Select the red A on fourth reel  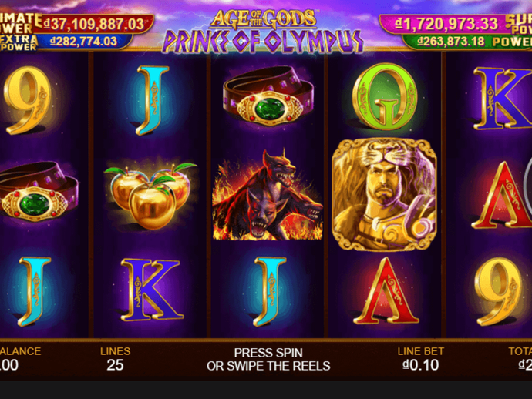point(386,290)
